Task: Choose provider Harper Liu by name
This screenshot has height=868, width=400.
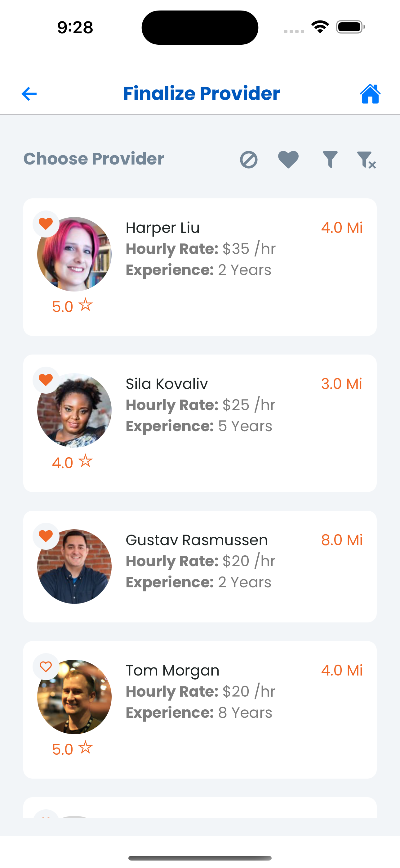Action: tap(162, 228)
